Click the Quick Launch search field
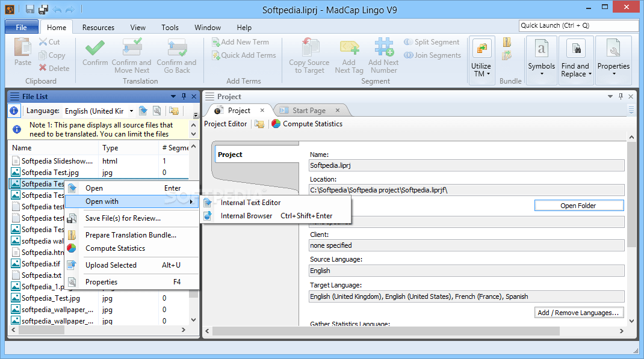Screen dimensions: 644x359 pyautogui.click(x=578, y=25)
